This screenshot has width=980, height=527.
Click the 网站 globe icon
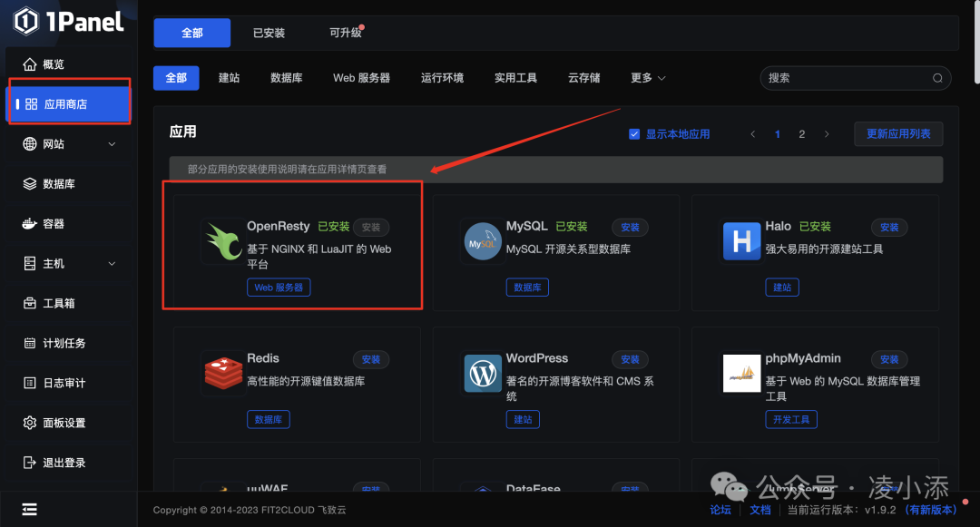29,144
